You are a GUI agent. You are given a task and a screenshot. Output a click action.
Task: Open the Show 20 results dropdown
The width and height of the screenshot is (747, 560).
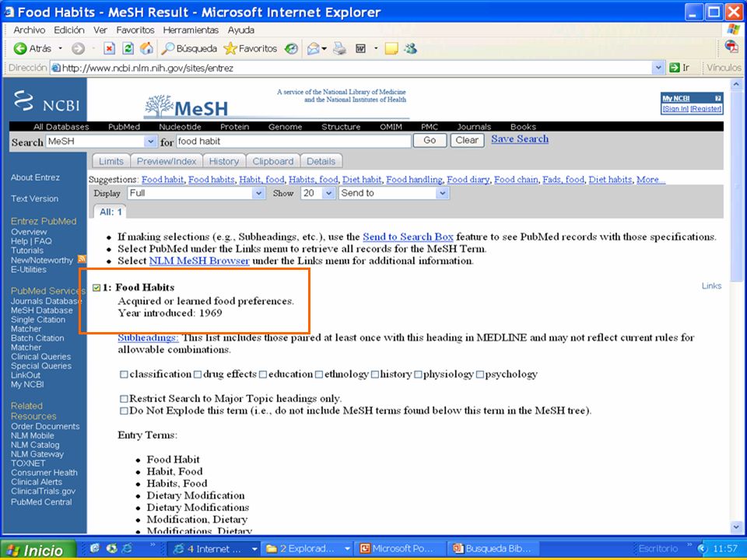coord(328,193)
